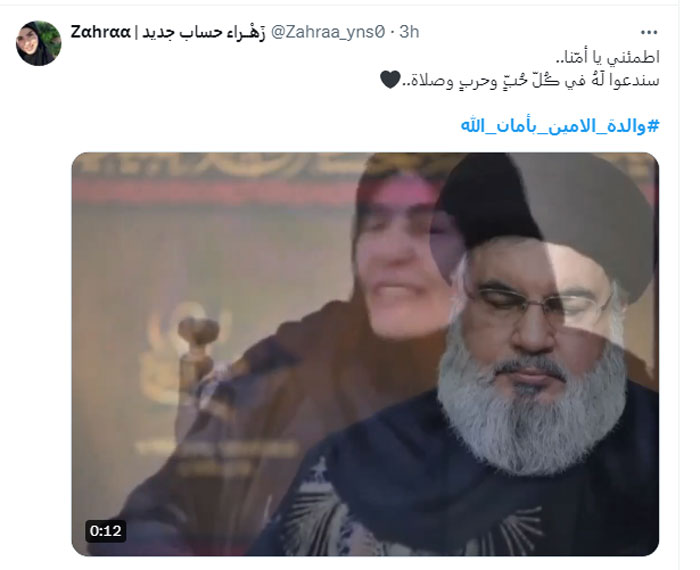Open the Zahraa display name link
This screenshot has width=700, height=570.
click(x=100, y=32)
